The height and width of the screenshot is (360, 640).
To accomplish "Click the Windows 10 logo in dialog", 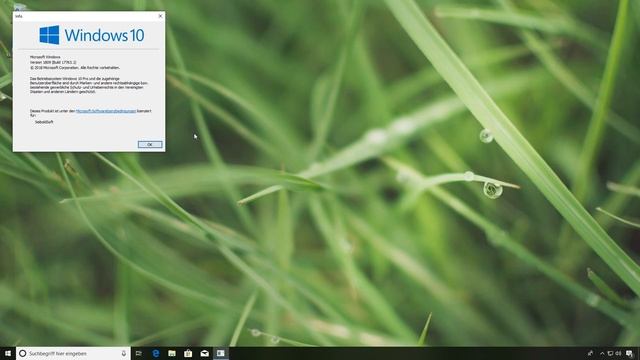I will click(x=91, y=35).
